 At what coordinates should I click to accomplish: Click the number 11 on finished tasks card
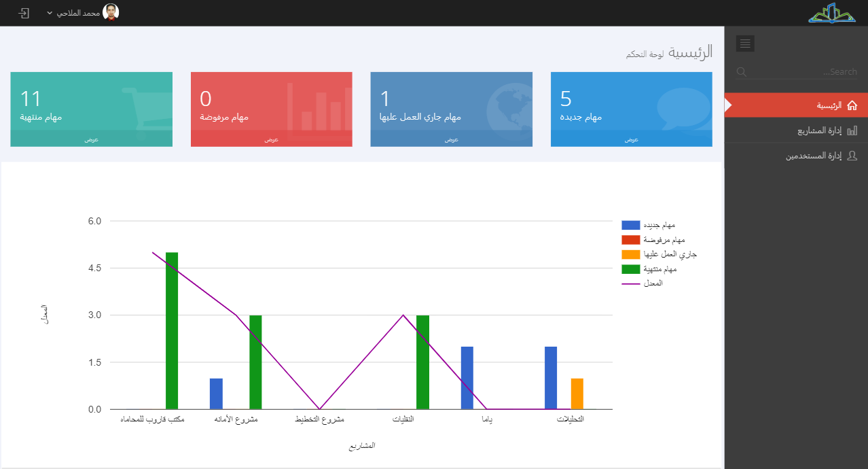pos(31,99)
